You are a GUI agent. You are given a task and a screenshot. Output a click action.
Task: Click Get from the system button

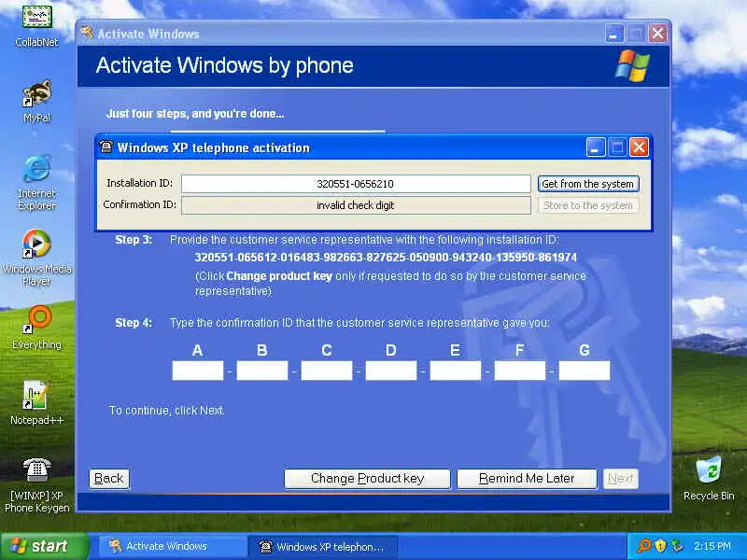[588, 184]
